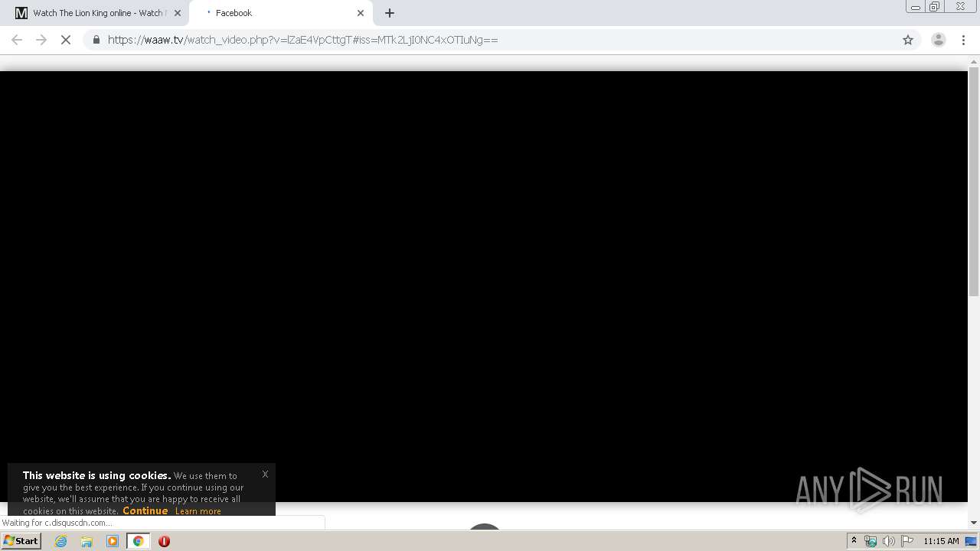Screen dimensions: 980x551
Task: Select the Chrome taskbar button
Action: (x=138, y=541)
